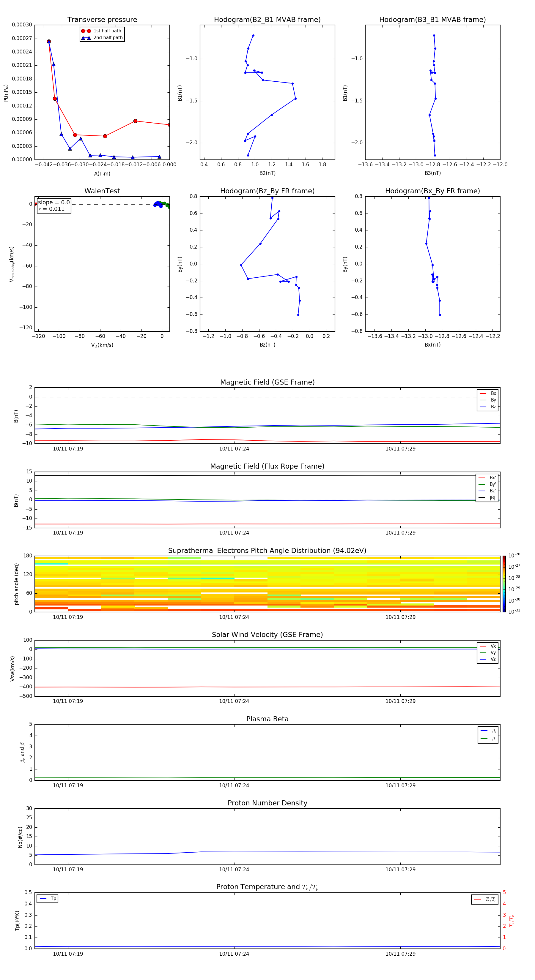Select the Suprathermal Electrons Pitch Angle Distribution title
Viewport: 535px width, 980px height.
click(x=267, y=551)
